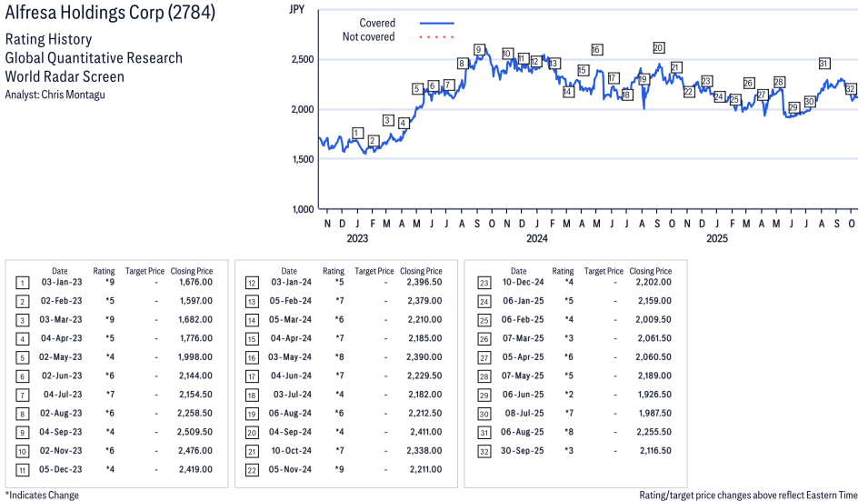
Task: Click the closing price 2,509.50
Action: [x=195, y=432]
